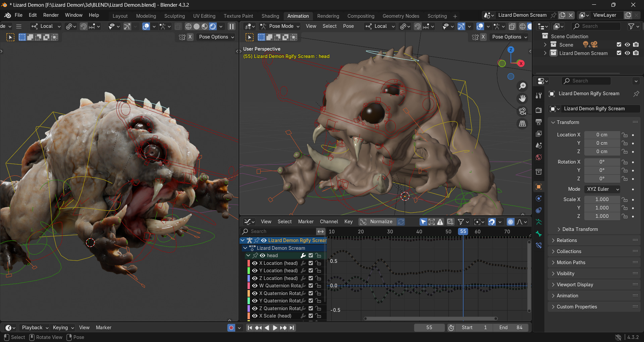Disable render camera icon for Scene collection
This screenshot has height=342, width=644.
636,45
